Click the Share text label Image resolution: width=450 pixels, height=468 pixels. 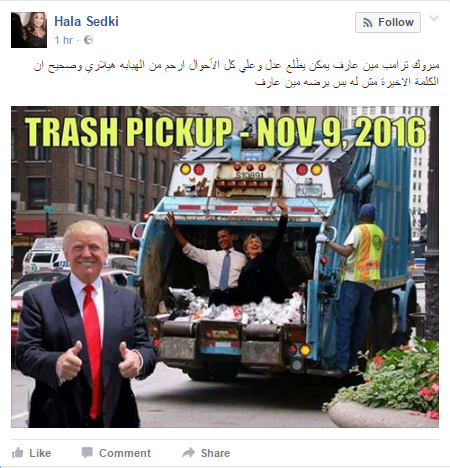(215, 453)
